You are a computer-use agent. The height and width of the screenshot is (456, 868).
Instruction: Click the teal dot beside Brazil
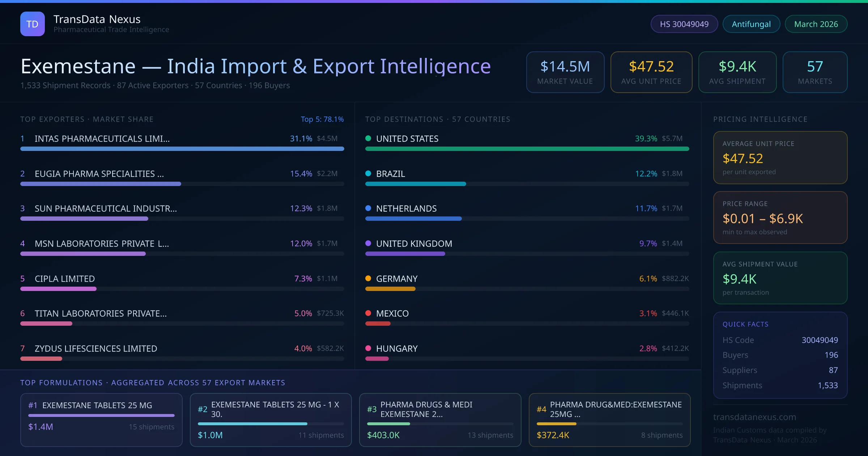(x=368, y=173)
